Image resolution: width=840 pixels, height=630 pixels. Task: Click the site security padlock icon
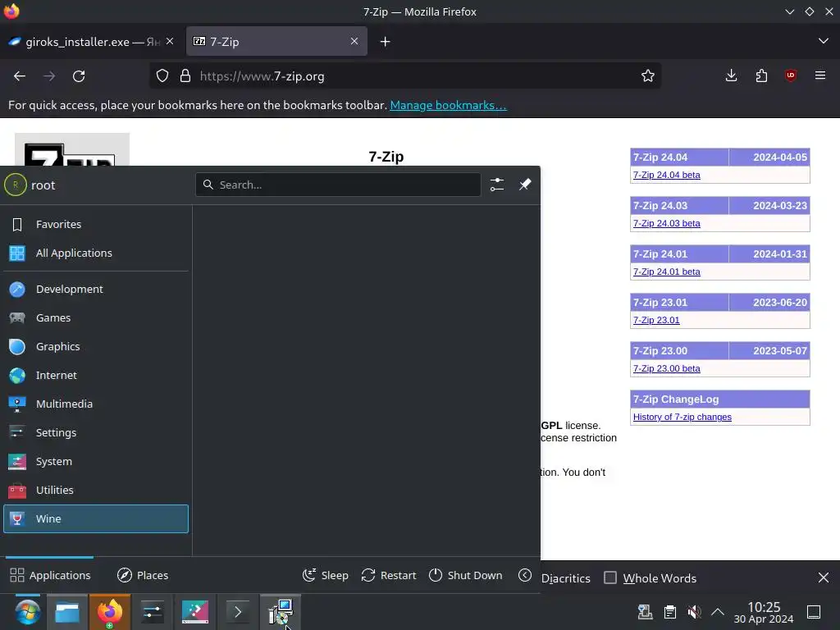pos(185,76)
